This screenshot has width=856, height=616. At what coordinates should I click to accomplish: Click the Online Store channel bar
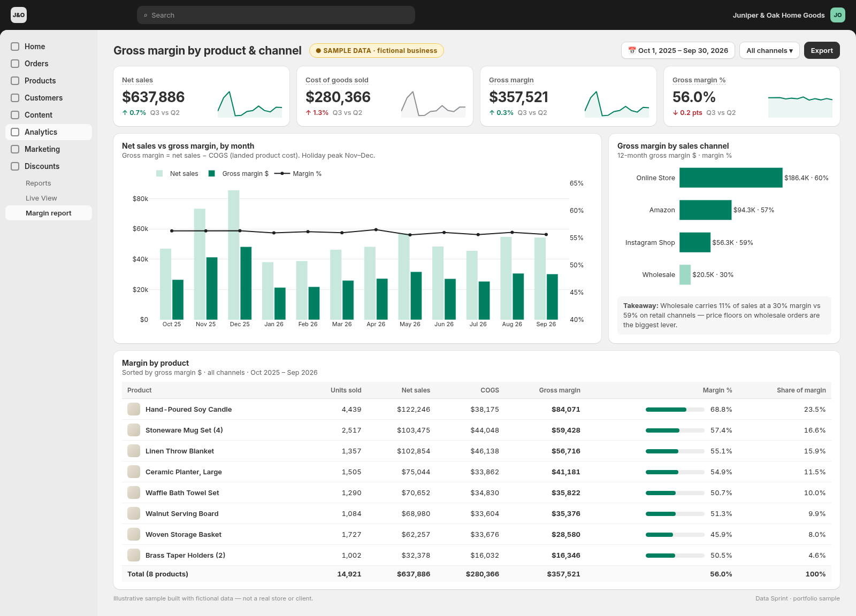tap(731, 178)
